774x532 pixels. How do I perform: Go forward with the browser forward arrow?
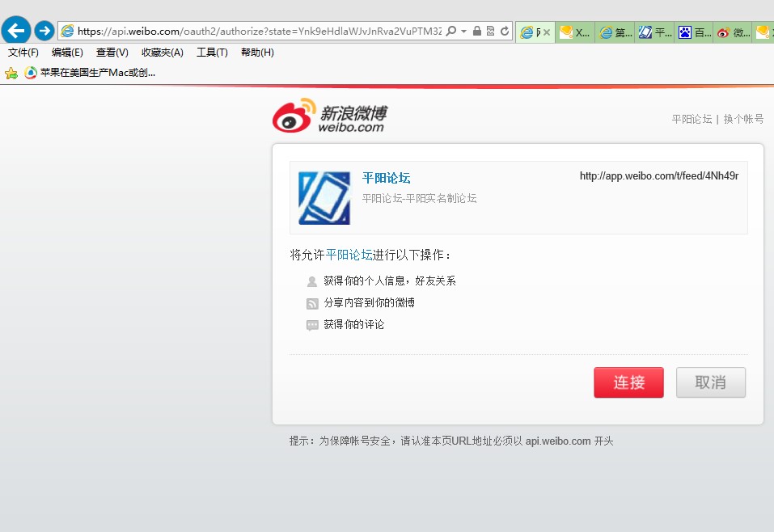tap(44, 31)
